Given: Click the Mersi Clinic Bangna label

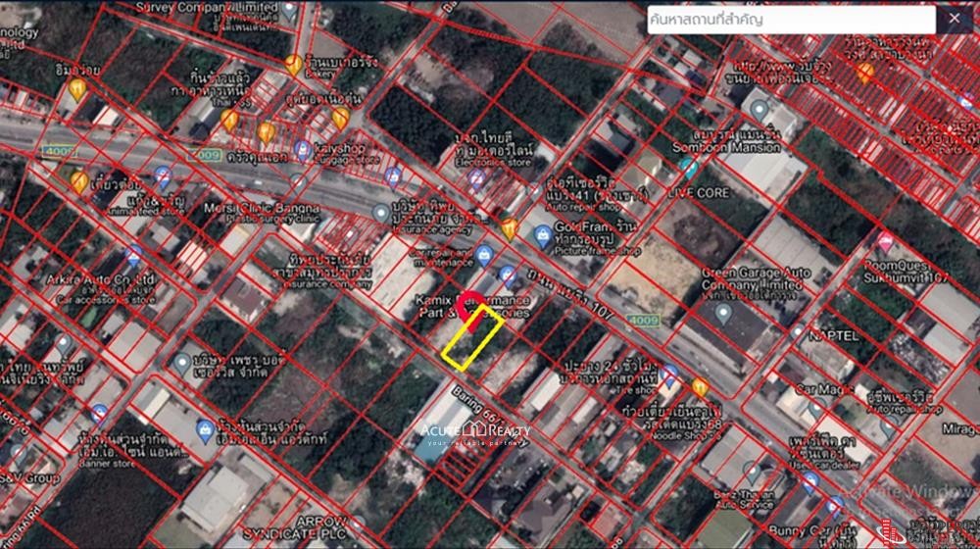Looking at the screenshot, I should 262,208.
